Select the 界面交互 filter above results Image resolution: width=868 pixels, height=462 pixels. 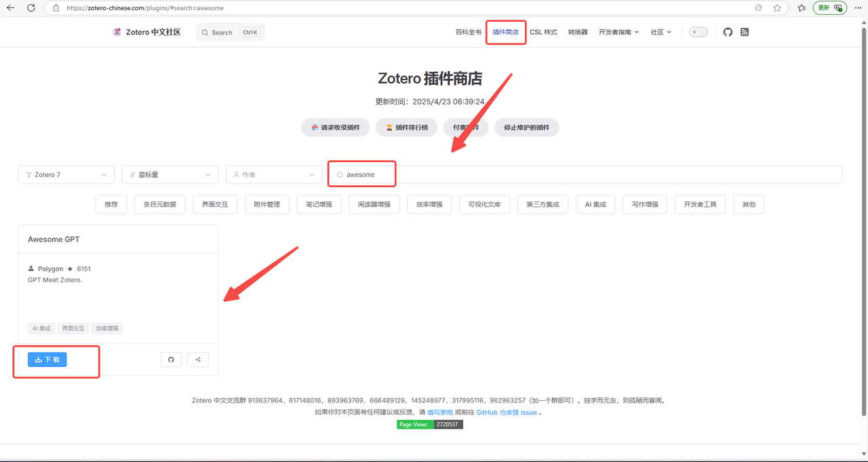215,204
